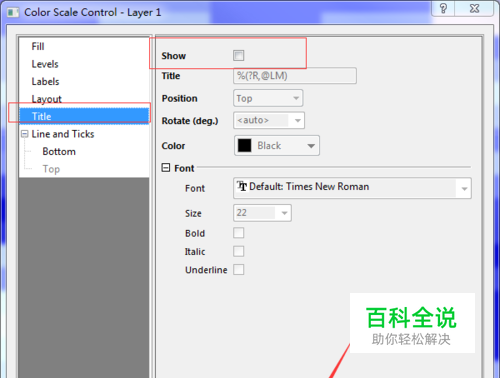Click the black color swatch
Image resolution: width=500 pixels, height=378 pixels.
[244, 145]
